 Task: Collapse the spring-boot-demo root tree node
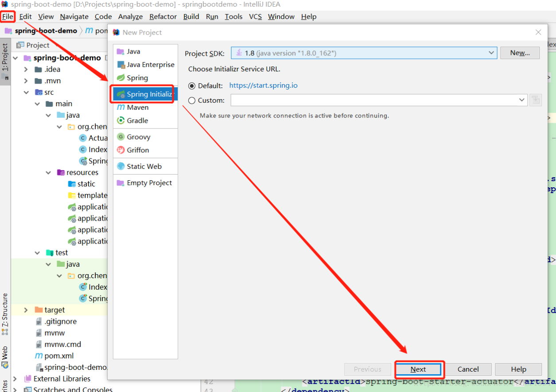point(16,58)
